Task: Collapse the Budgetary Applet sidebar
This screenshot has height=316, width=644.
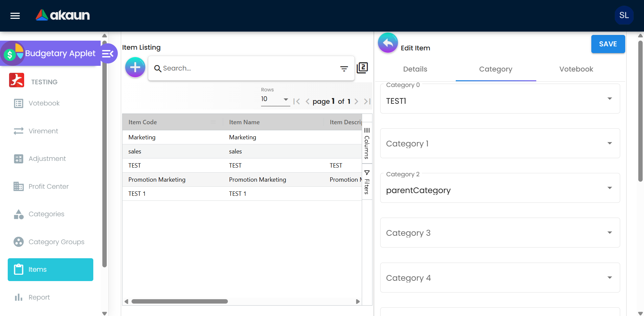Action: tap(108, 53)
